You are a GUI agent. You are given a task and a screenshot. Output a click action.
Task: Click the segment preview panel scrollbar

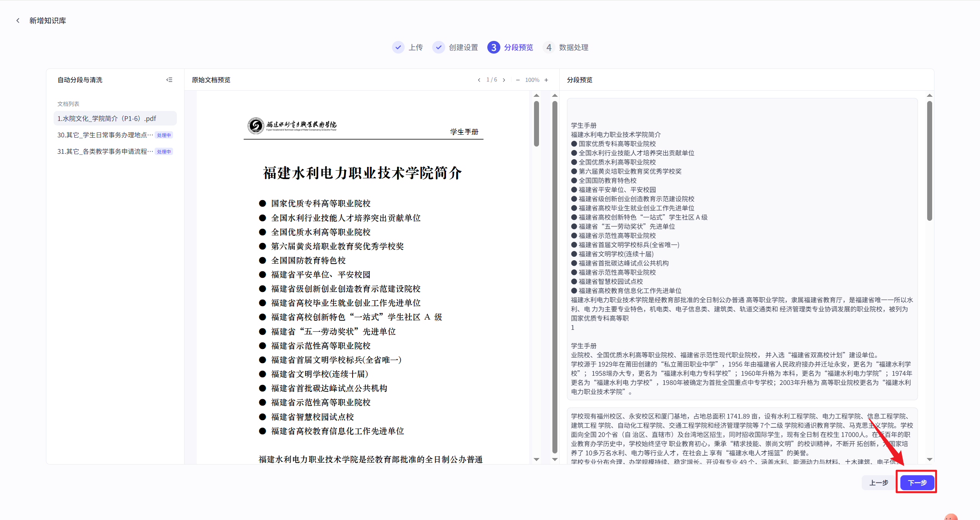(x=929, y=157)
